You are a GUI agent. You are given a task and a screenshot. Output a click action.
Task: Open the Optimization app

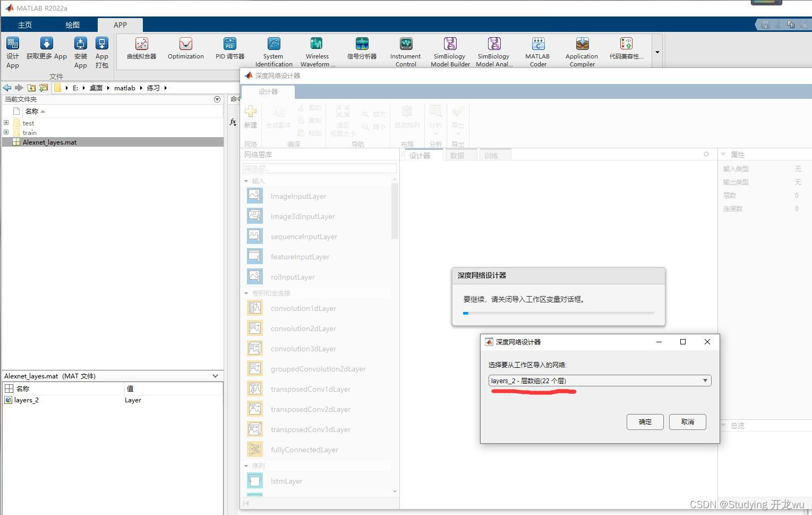pos(186,48)
